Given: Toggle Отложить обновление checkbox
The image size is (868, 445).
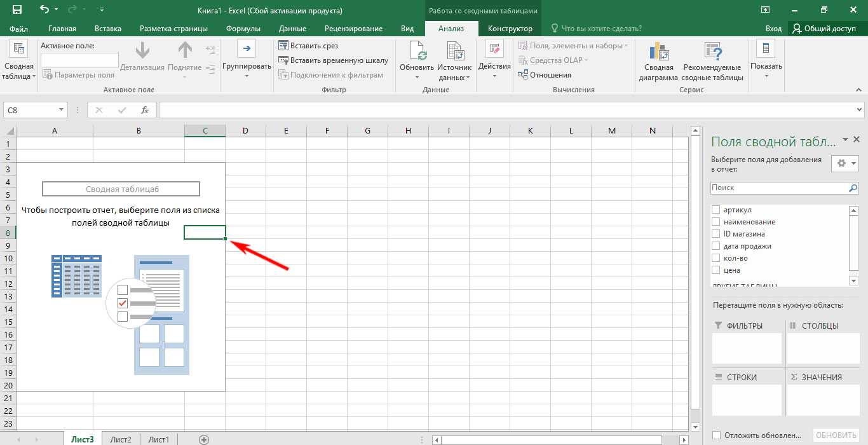Looking at the screenshot, I should [x=717, y=435].
